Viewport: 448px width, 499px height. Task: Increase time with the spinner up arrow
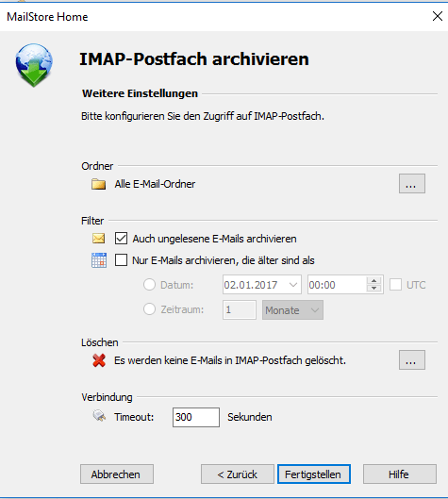click(x=373, y=281)
